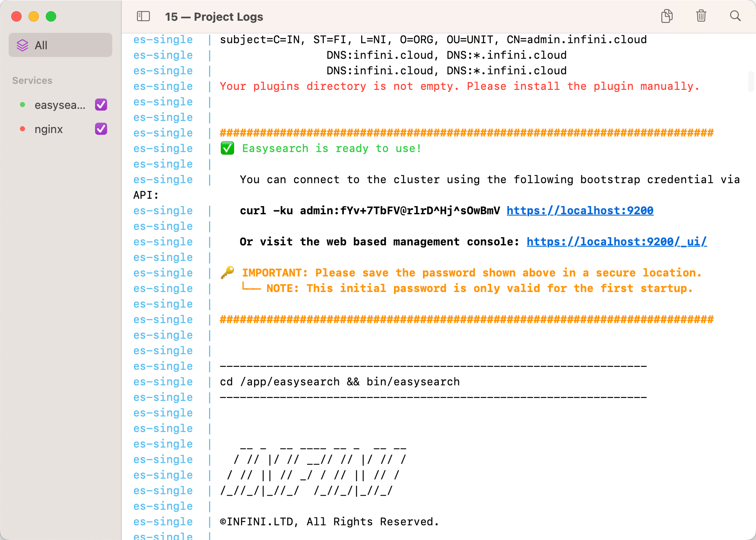Screen dimensions: 756x540
Task: Toggle the sidebar panel icon
Action: point(143,16)
